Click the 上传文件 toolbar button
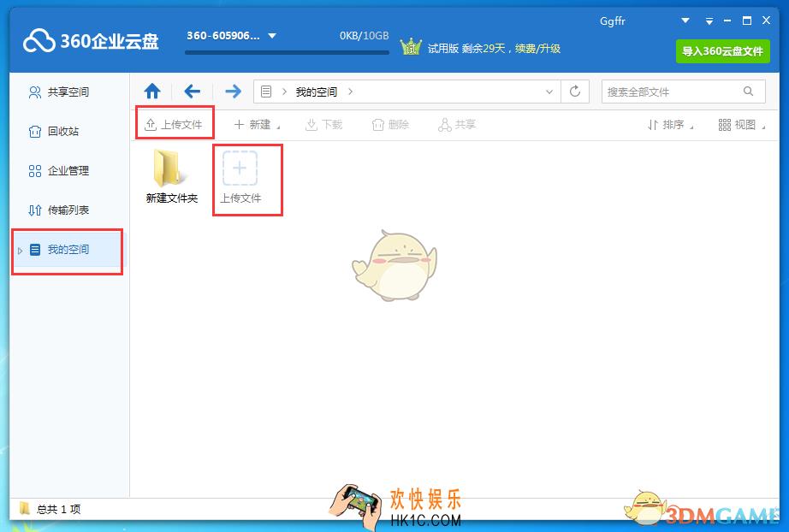 [x=174, y=124]
